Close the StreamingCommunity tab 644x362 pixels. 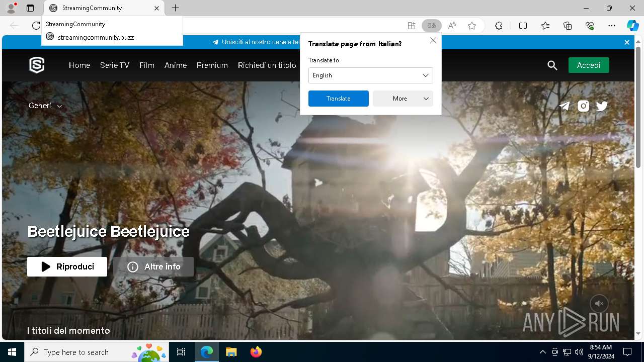[156, 8]
